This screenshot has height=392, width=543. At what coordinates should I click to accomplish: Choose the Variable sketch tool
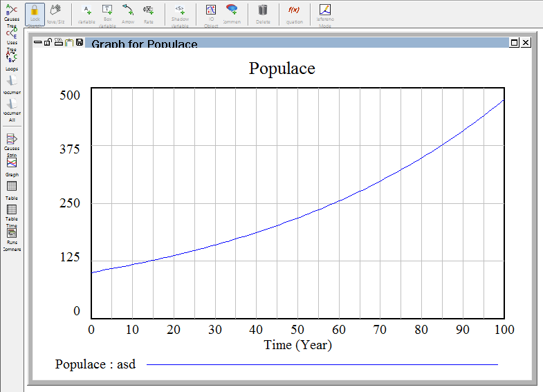86,12
